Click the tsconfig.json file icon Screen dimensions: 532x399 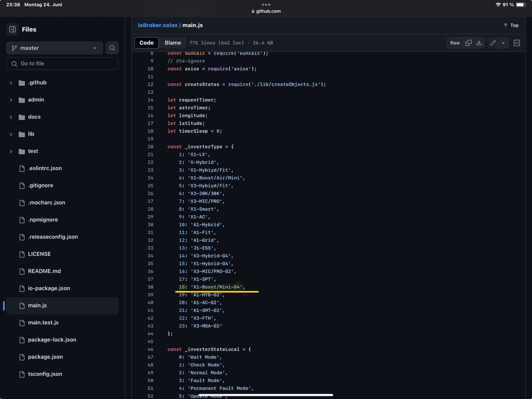[x=22, y=374]
